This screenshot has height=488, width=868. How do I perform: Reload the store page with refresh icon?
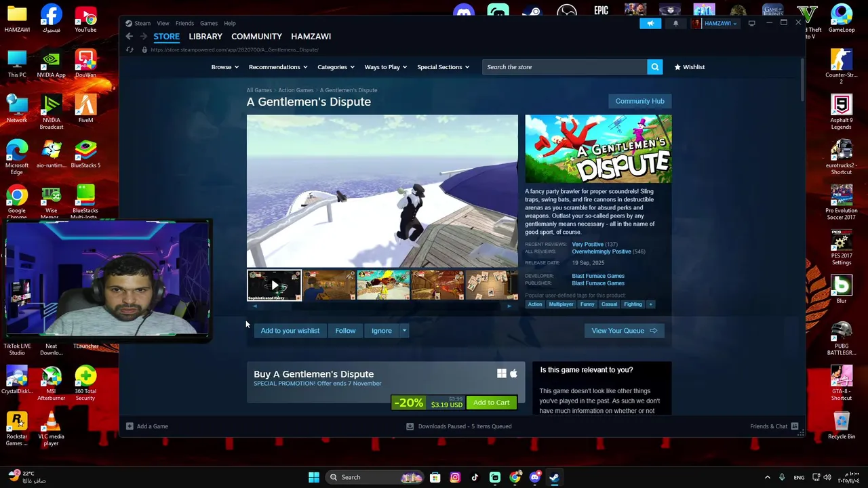(130, 49)
